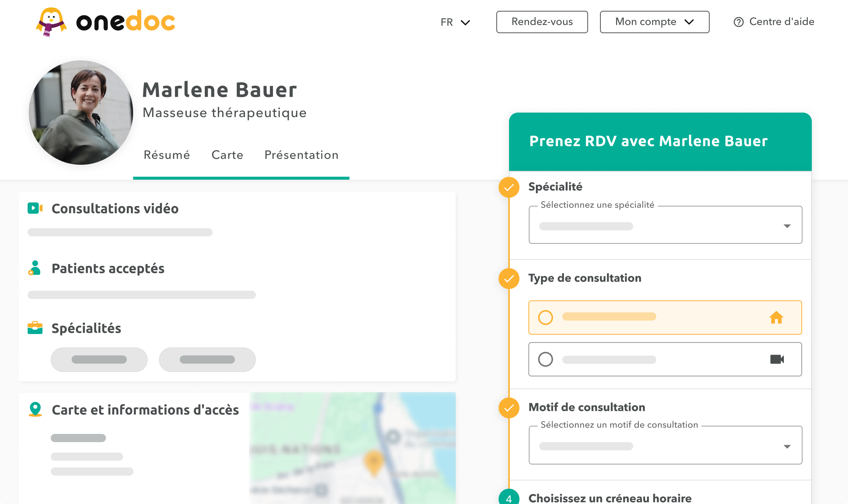This screenshot has height=504, width=848.
Task: Open the Mon compte menu
Action: tap(654, 22)
